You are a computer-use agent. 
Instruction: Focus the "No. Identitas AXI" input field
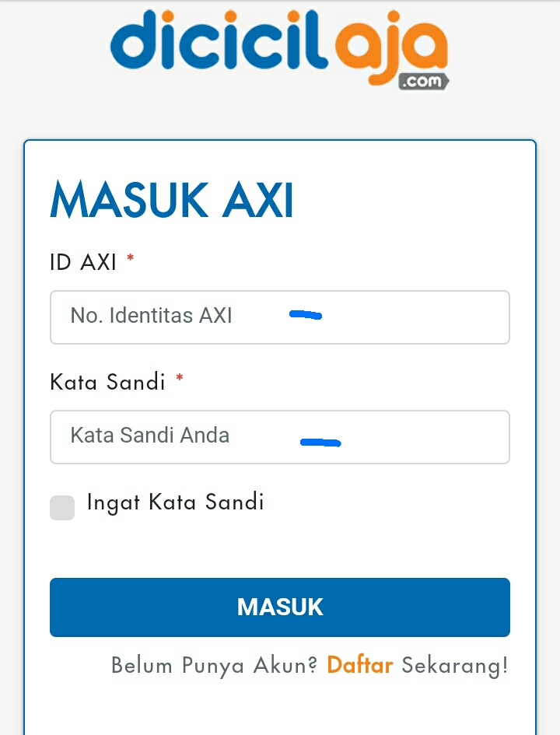tap(280, 317)
